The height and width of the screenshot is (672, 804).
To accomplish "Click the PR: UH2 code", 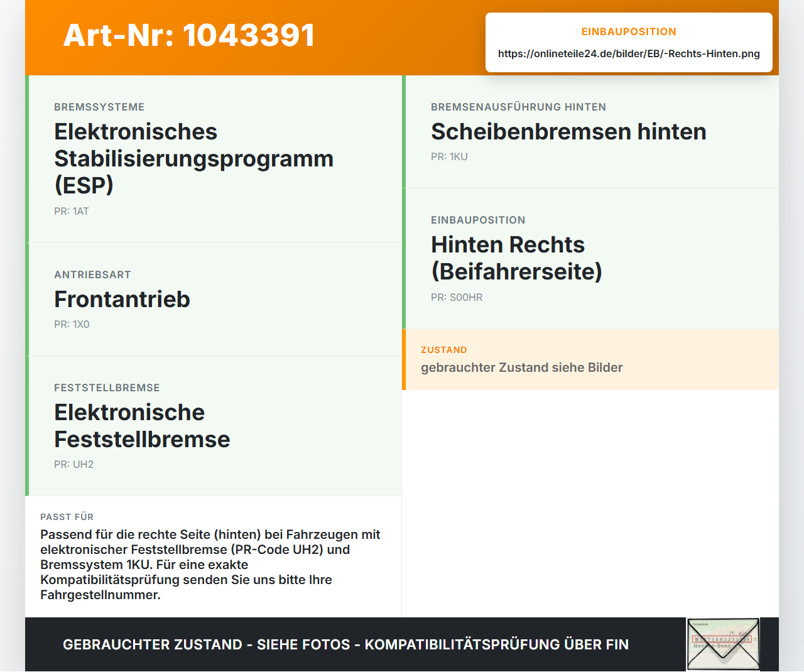I will [73, 464].
